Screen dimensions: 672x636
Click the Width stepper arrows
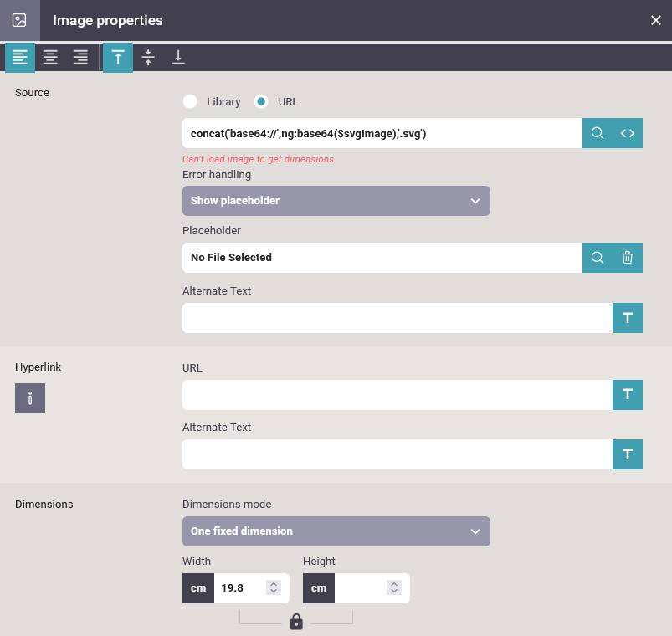click(273, 588)
